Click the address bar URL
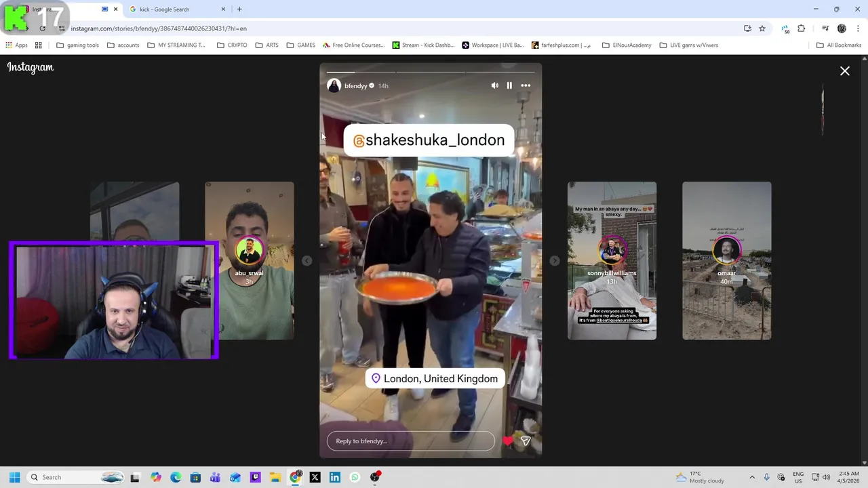Viewport: 868px width, 488px height. pos(159,28)
